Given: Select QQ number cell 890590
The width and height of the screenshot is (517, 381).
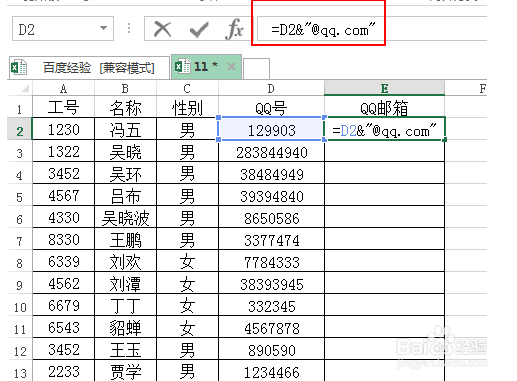Looking at the screenshot, I should coord(271,350).
